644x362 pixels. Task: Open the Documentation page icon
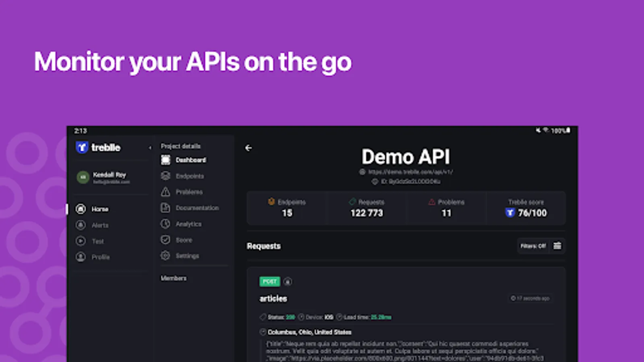click(165, 208)
